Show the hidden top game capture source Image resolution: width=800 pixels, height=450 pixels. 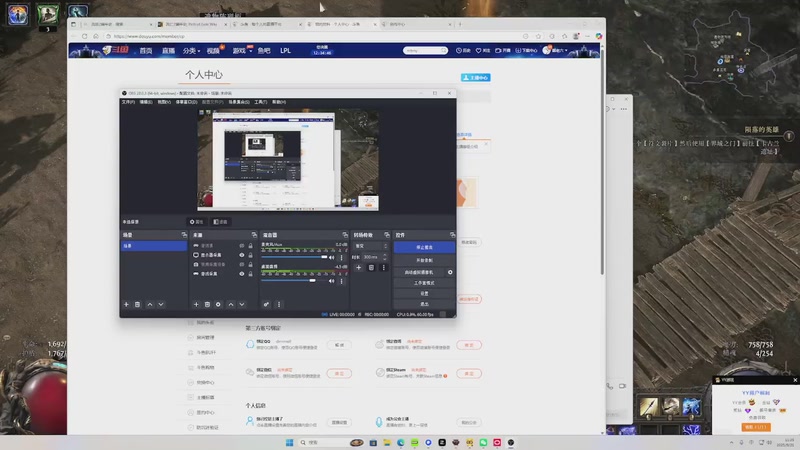pos(242,246)
